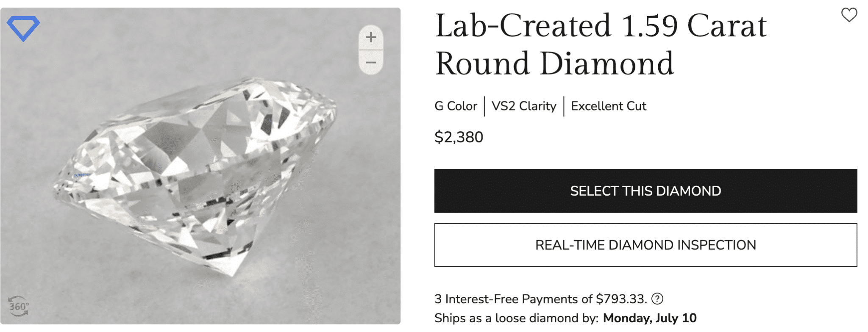Click the $2,380 price
The height and width of the screenshot is (332, 868).
[459, 137]
